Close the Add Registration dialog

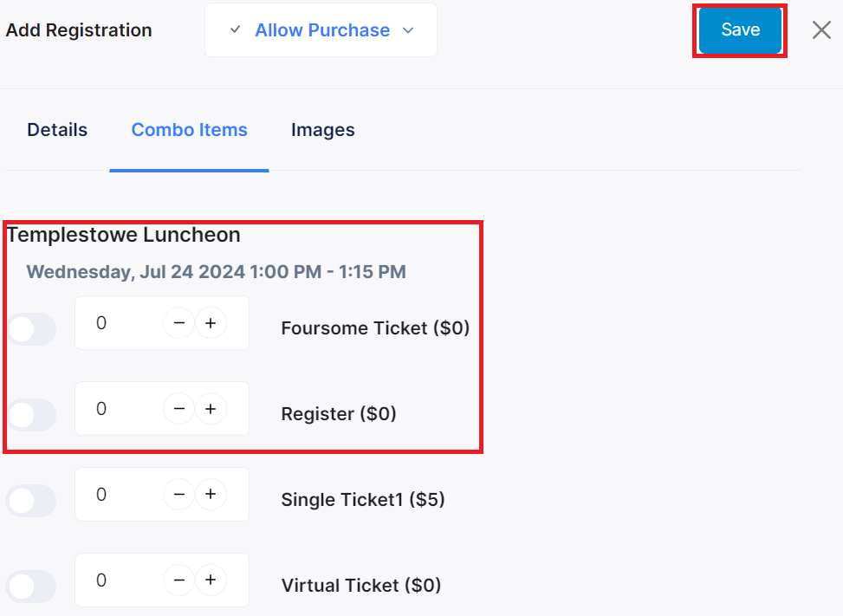821,29
